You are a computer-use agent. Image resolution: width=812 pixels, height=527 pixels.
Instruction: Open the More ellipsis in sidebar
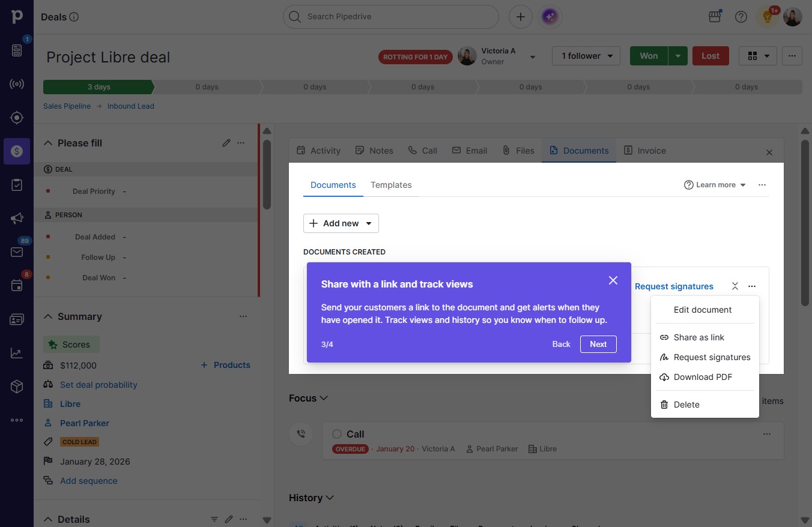[17, 420]
